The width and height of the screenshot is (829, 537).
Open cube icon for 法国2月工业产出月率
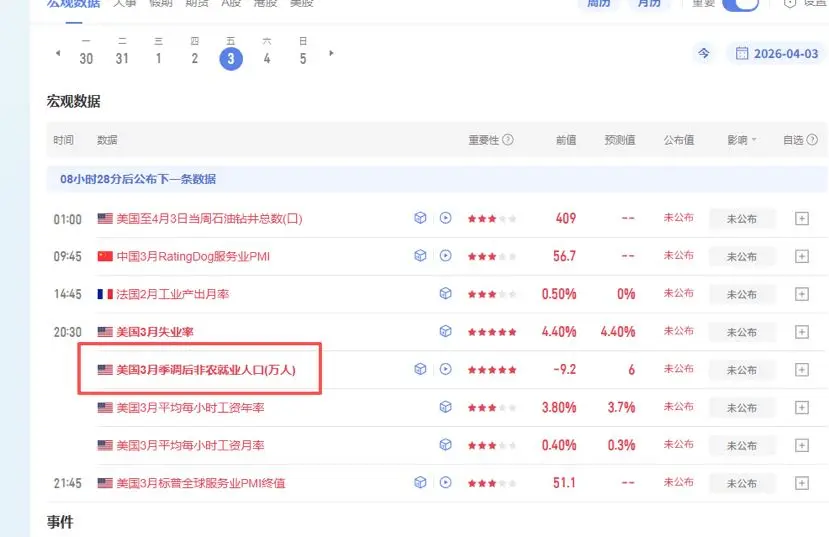point(446,293)
